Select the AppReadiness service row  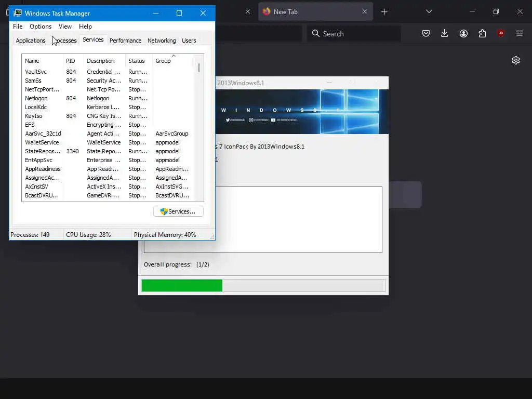(108, 169)
